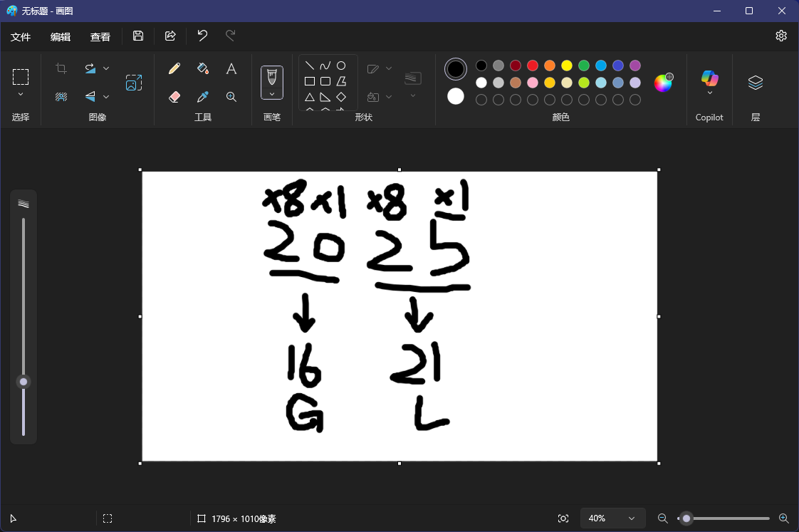The width and height of the screenshot is (799, 532).
Task: Select the Eraser tool
Action: click(x=174, y=97)
